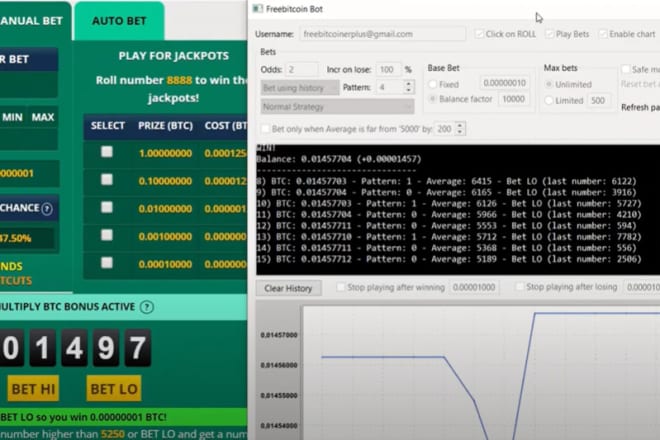This screenshot has height=440, width=660.
Task: Click the MAX bet button
Action: tap(43, 117)
